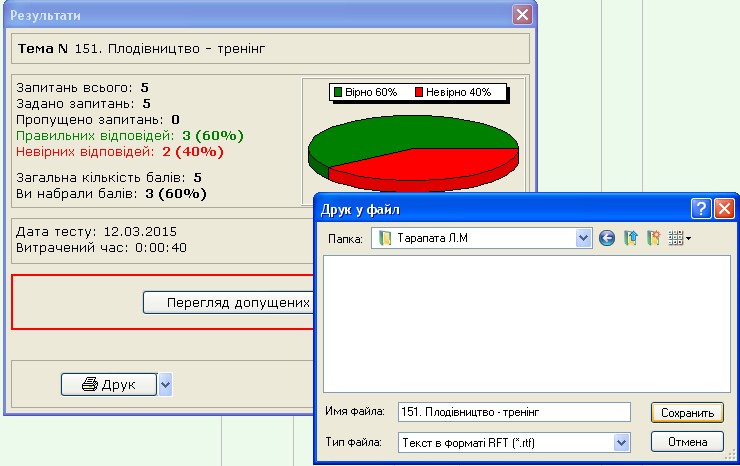Image resolution: width=740 pixels, height=466 pixels.
Task: Close the Друк у файл dialog
Action: tap(724, 208)
